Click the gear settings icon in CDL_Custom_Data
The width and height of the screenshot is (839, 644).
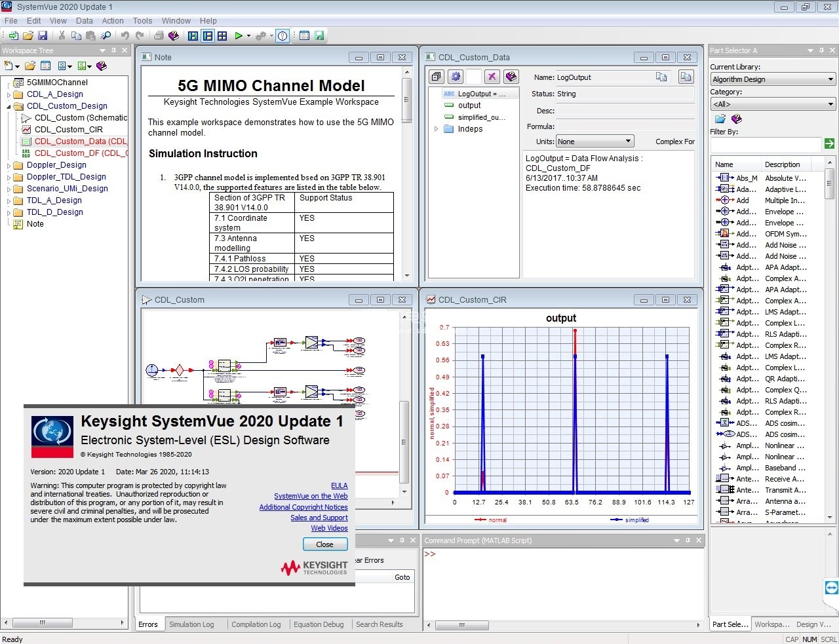(456, 77)
